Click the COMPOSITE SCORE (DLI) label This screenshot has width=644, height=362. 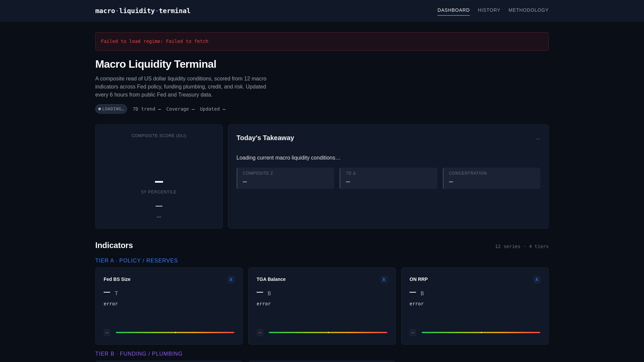click(159, 136)
